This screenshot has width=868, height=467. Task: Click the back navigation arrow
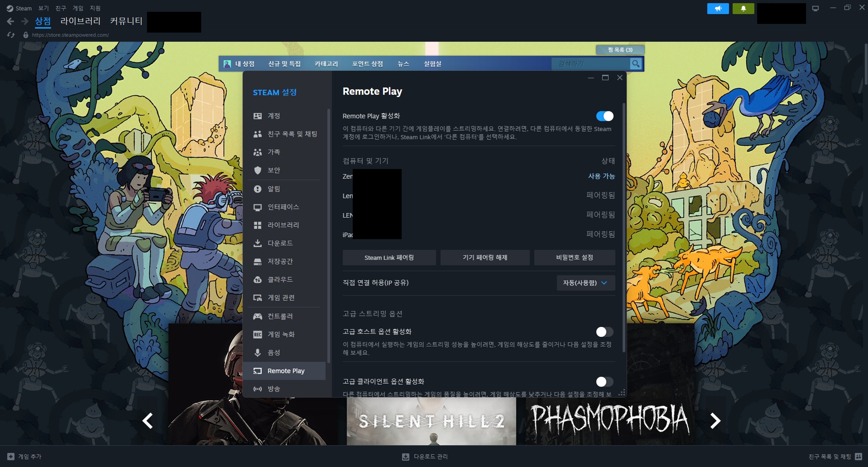click(x=10, y=21)
